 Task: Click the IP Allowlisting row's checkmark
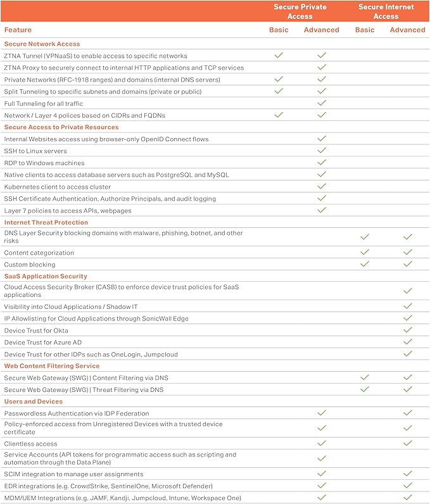407,318
